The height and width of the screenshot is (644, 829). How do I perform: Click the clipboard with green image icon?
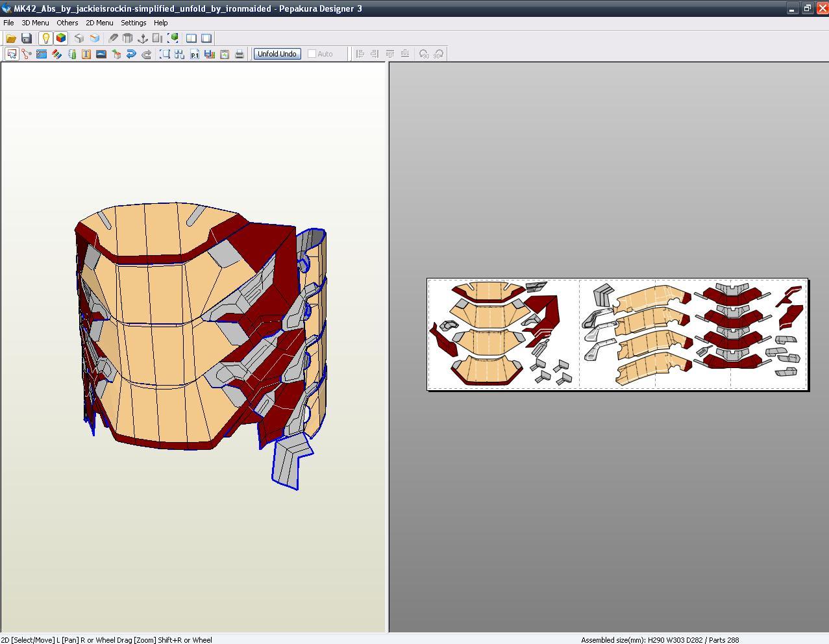point(225,54)
